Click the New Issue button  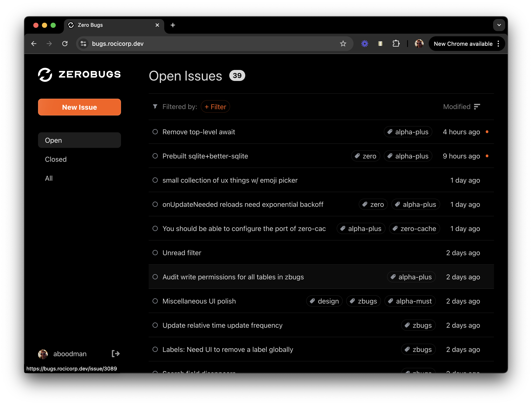click(x=79, y=107)
